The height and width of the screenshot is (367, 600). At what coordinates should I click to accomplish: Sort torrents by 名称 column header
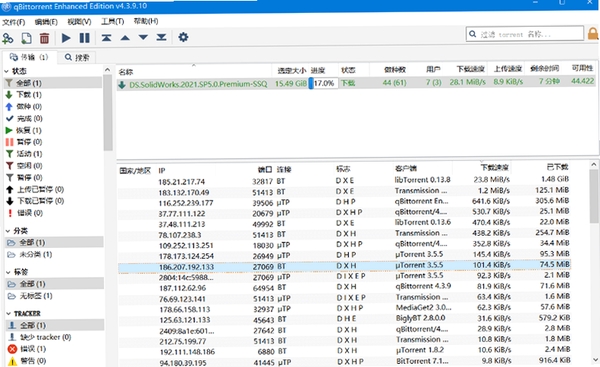click(x=126, y=72)
